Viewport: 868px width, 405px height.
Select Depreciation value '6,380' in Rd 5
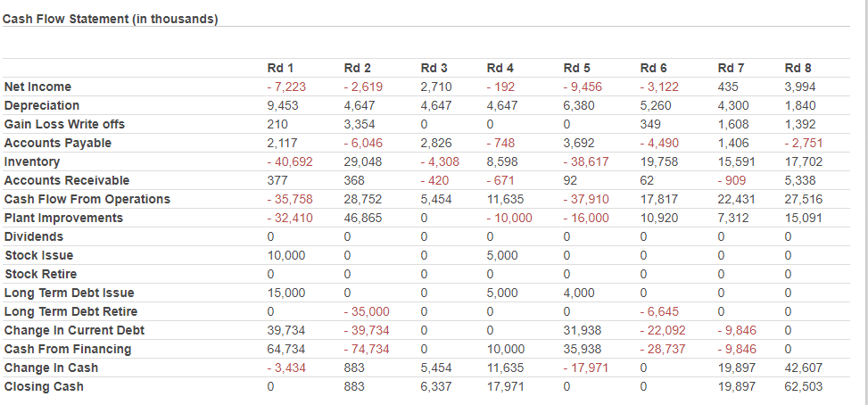pyautogui.click(x=579, y=105)
